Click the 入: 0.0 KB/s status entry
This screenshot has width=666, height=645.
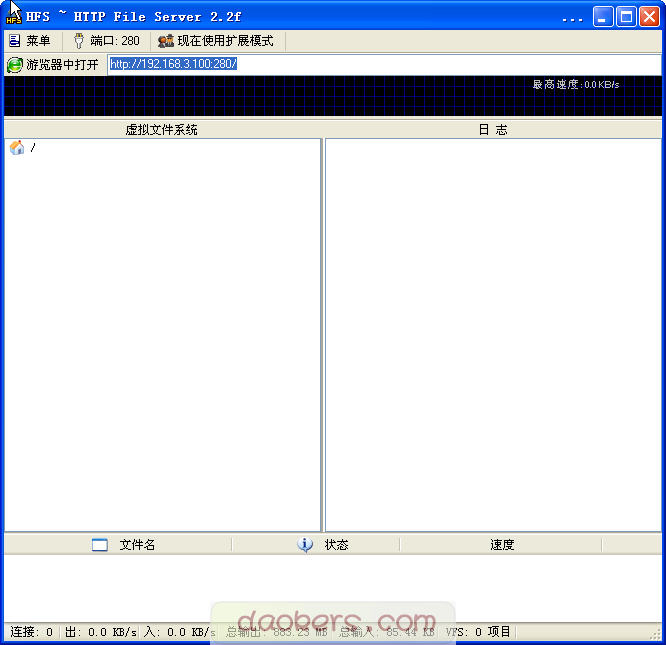179,632
